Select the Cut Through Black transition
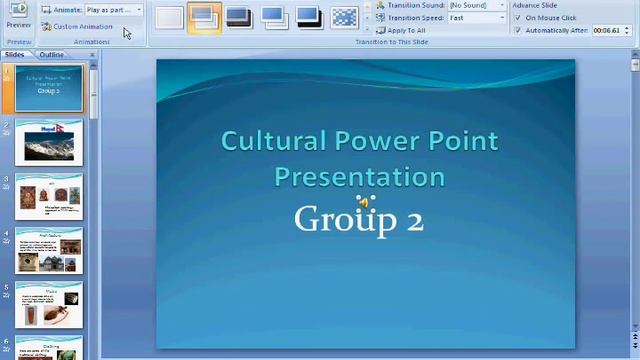The width and height of the screenshot is (640, 360). click(x=309, y=18)
